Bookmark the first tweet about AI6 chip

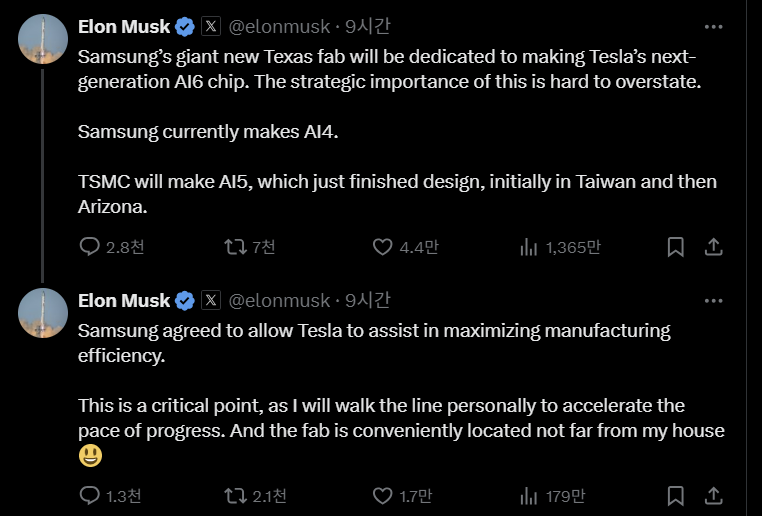click(676, 247)
